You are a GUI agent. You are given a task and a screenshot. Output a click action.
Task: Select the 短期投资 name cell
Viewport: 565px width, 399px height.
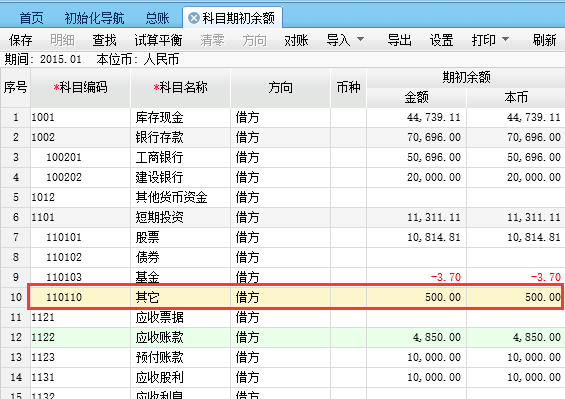pos(181,217)
